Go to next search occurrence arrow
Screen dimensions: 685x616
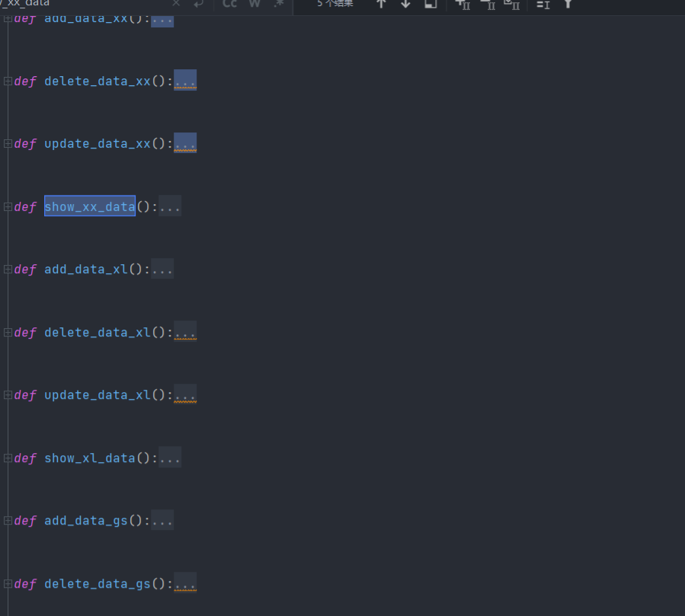[x=405, y=4]
